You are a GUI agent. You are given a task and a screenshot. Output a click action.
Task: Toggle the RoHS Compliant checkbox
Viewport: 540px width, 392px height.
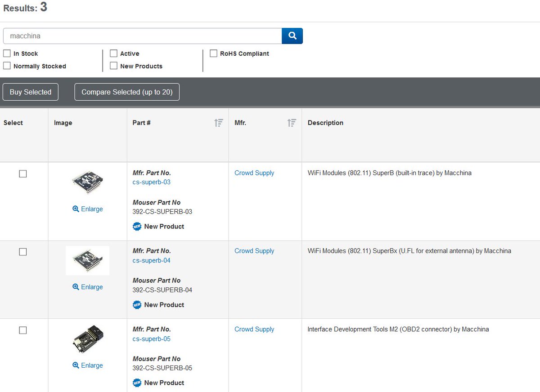point(213,53)
